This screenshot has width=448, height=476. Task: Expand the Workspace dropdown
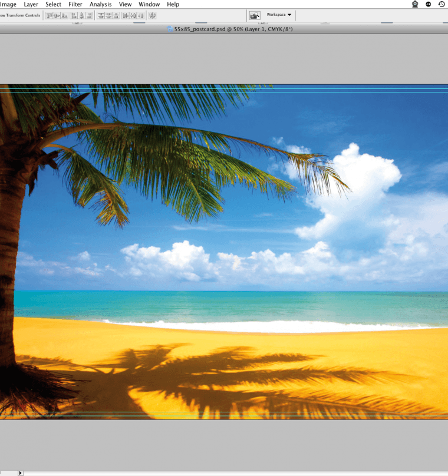[279, 15]
